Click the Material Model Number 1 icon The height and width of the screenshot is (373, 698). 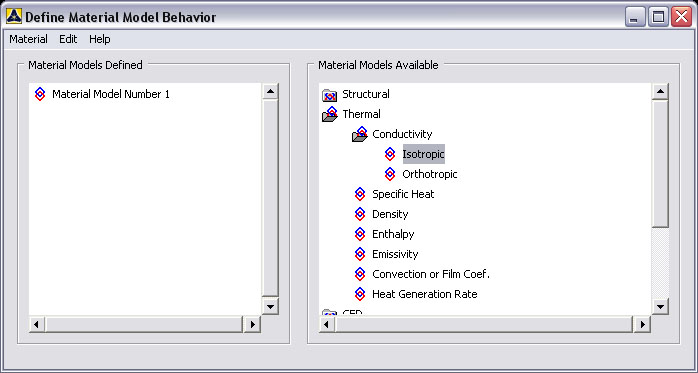(40, 94)
